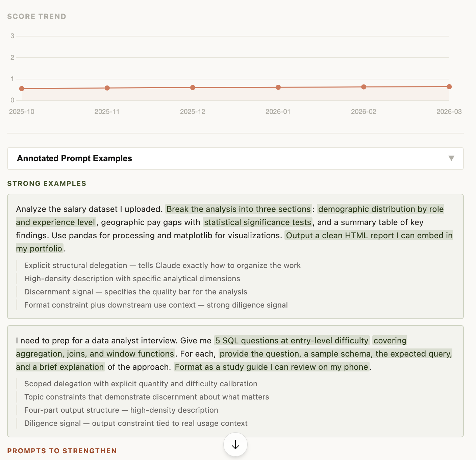Click the 2025-12 data point on the trend line
Viewport: 476px width, 460px height.
click(x=193, y=88)
